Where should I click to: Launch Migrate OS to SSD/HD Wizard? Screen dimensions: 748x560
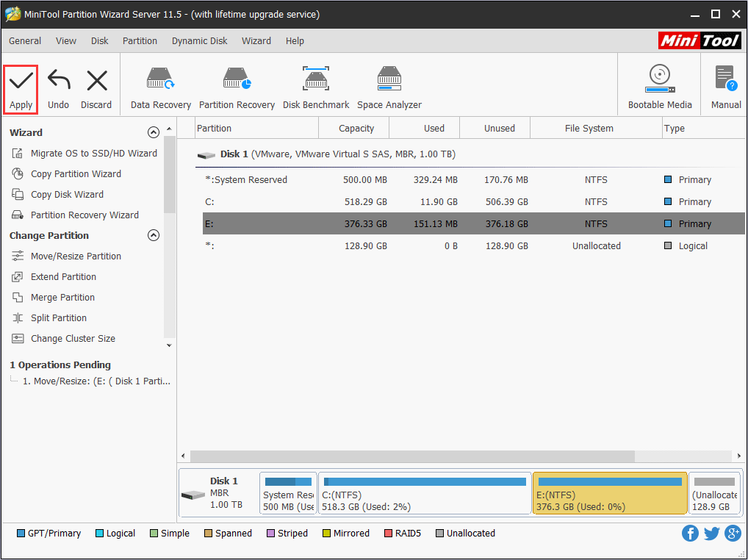(84, 153)
